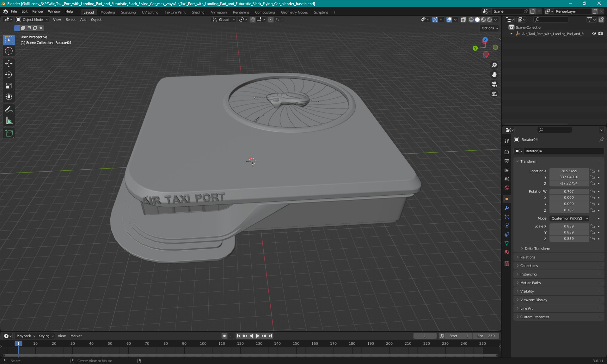
Task: Open the Render properties tab
Action: (507, 152)
